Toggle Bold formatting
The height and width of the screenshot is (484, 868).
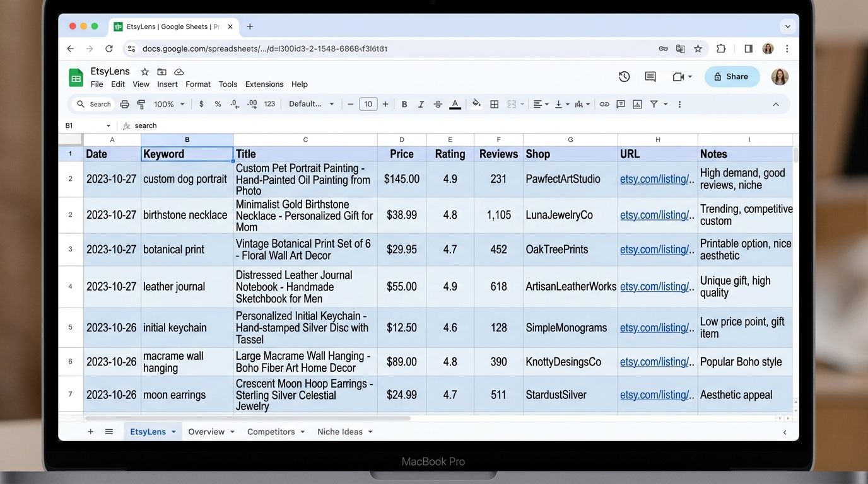pos(404,105)
